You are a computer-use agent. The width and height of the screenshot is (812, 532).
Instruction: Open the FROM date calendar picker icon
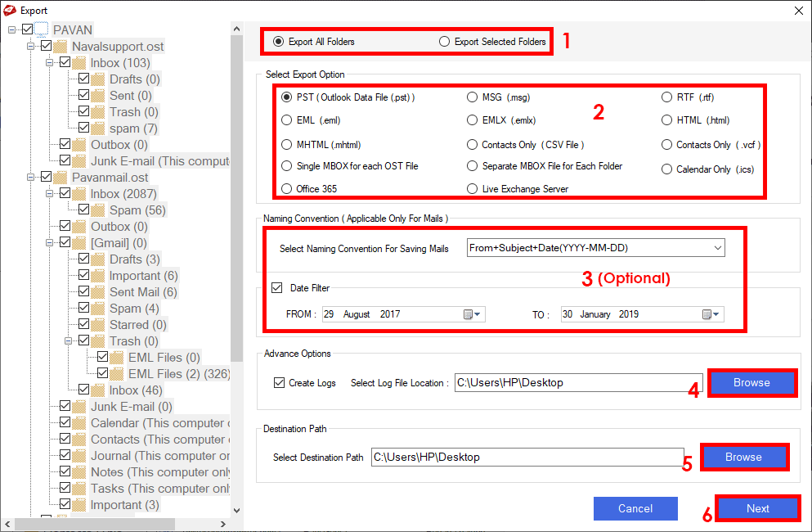[473, 314]
